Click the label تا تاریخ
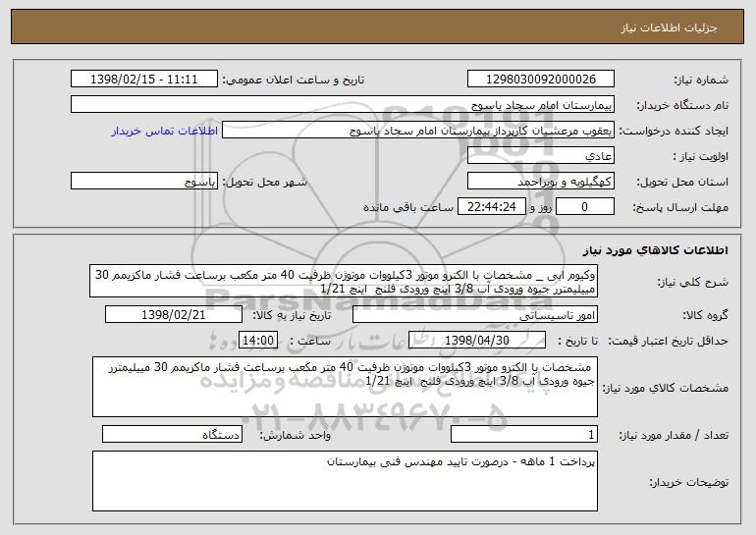The width and height of the screenshot is (756, 535). [x=577, y=341]
